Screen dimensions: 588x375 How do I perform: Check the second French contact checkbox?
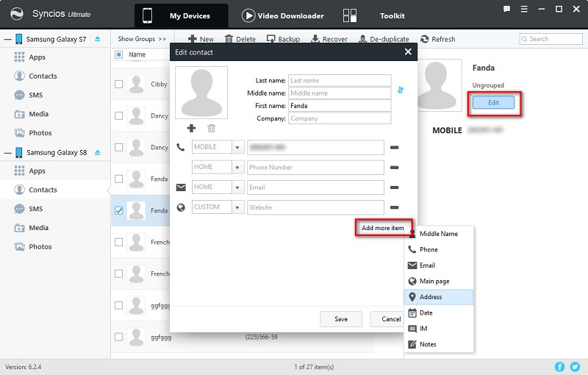click(118, 274)
